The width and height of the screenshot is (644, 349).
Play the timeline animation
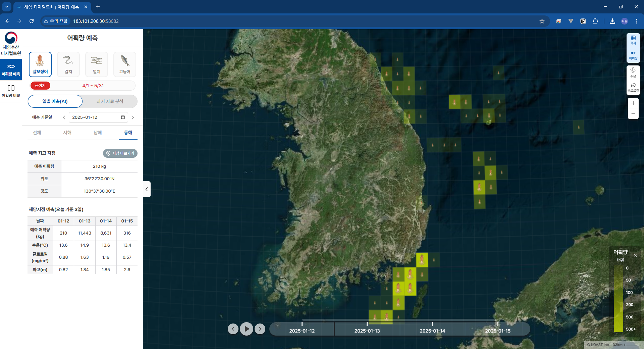pyautogui.click(x=247, y=329)
